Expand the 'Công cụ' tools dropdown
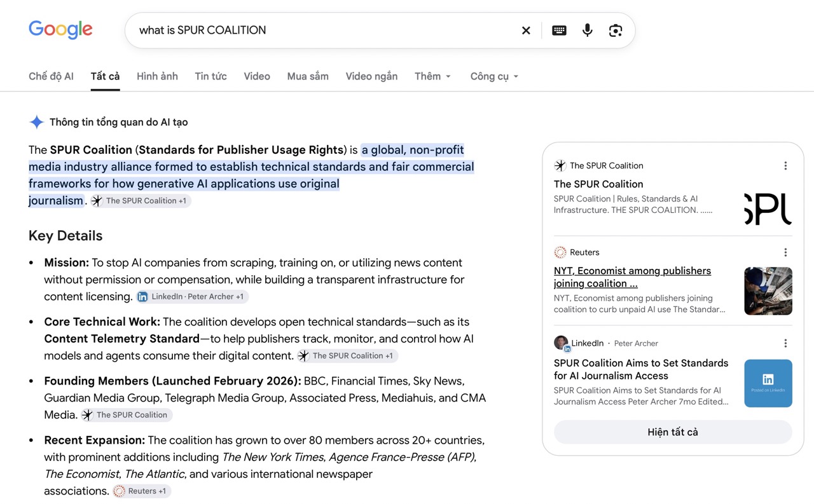Screen dimensions: 814x504 [x=495, y=76]
